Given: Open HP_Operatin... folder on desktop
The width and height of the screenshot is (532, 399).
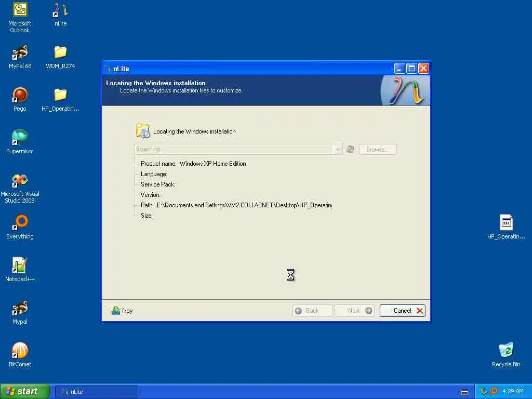Looking at the screenshot, I should (60, 99).
